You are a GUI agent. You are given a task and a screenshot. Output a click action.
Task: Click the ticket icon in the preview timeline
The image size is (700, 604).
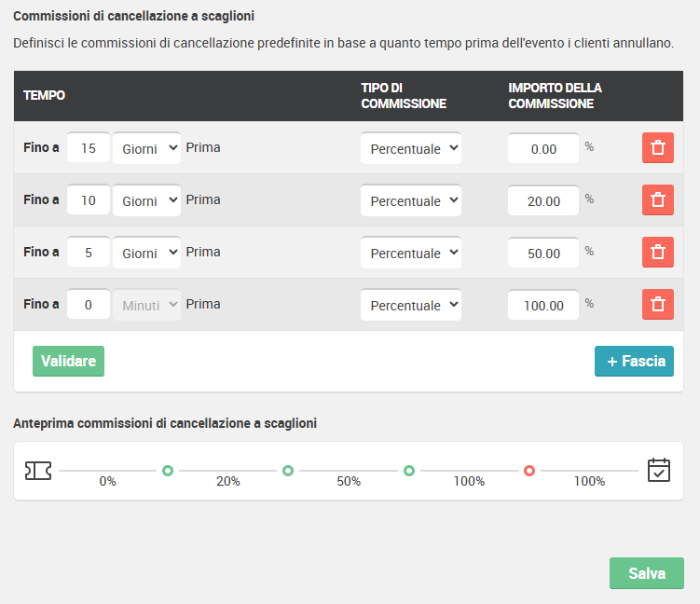pos(38,471)
